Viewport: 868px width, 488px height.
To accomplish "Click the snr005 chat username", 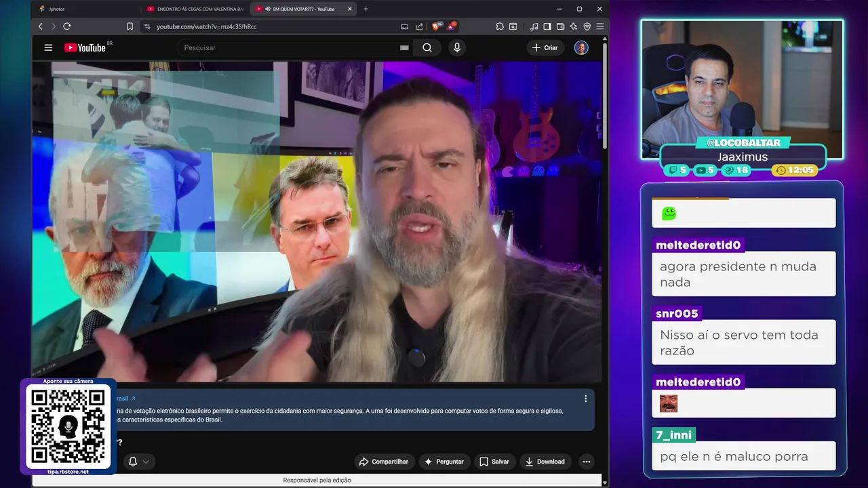I will (677, 314).
